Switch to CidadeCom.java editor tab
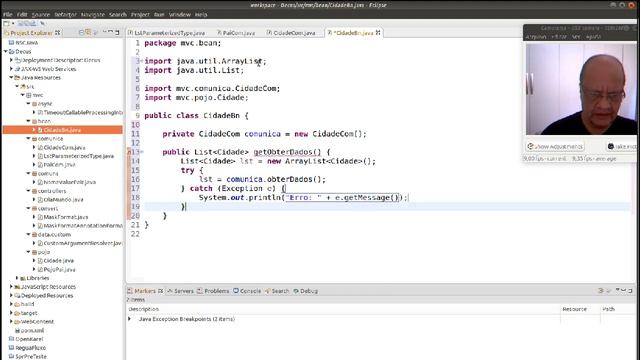 pos(291,33)
